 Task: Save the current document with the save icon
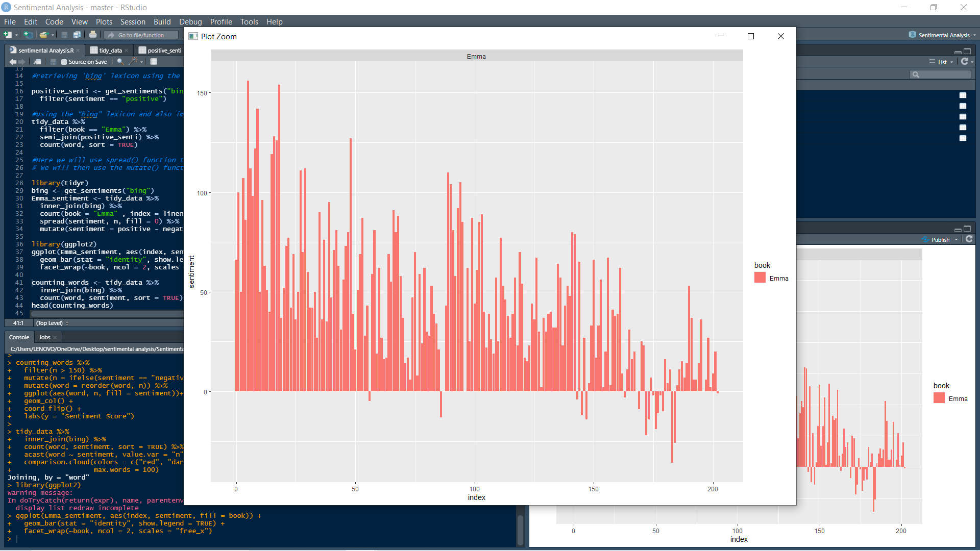point(64,35)
